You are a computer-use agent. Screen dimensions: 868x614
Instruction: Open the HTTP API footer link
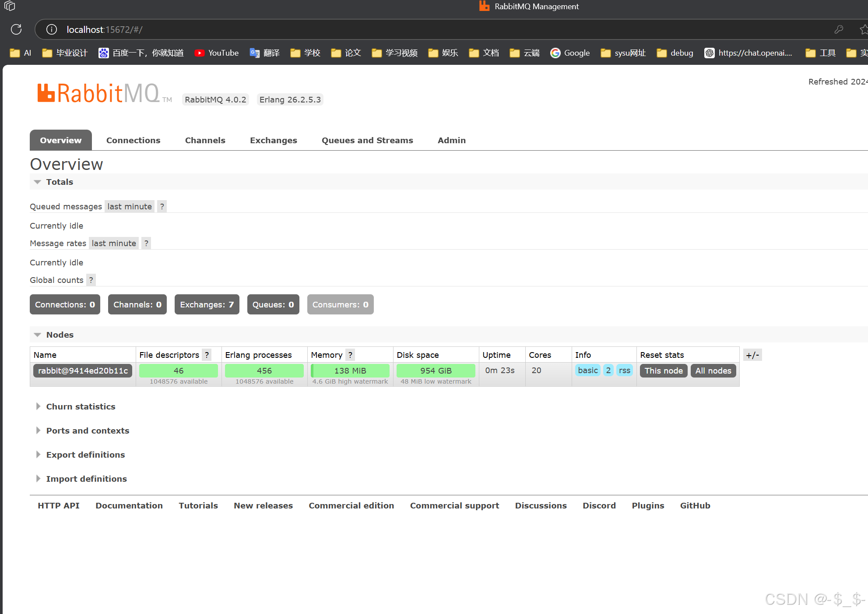pyautogui.click(x=59, y=505)
